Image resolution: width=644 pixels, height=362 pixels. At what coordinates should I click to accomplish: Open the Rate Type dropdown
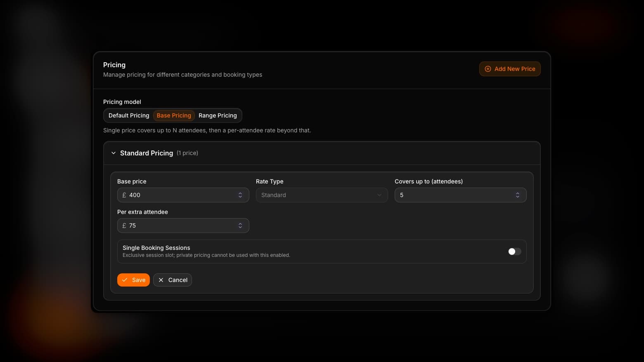pyautogui.click(x=322, y=195)
